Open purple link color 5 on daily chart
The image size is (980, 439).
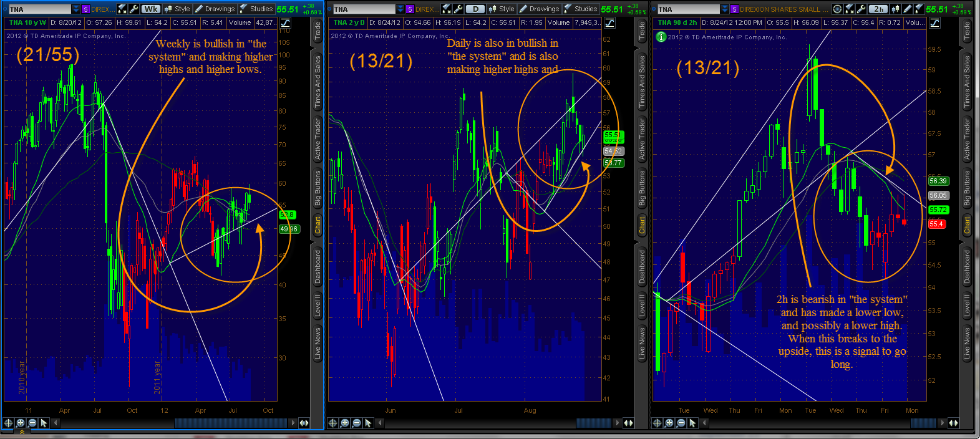click(410, 9)
